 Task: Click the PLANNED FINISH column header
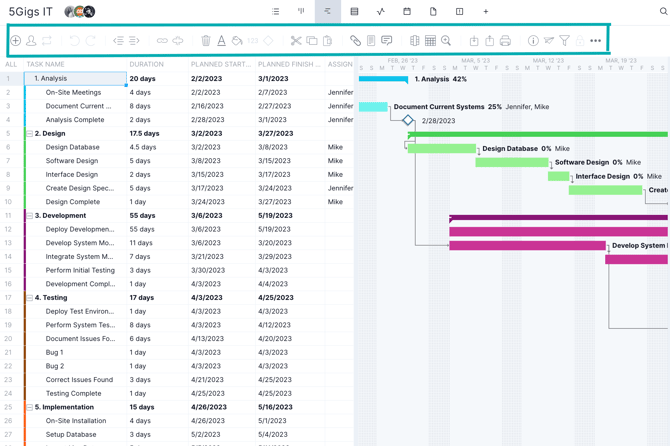click(x=289, y=65)
